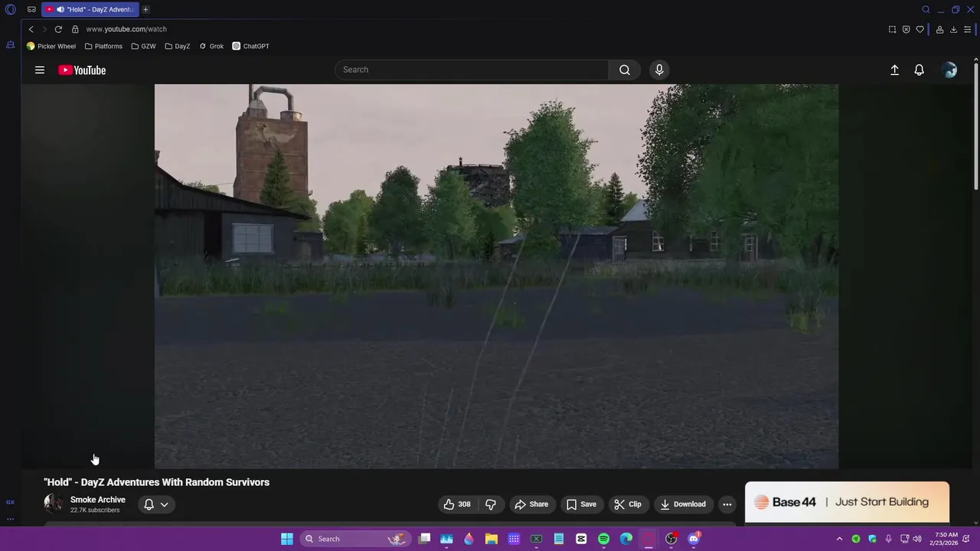
Task: Reload the current page
Action: [58, 29]
